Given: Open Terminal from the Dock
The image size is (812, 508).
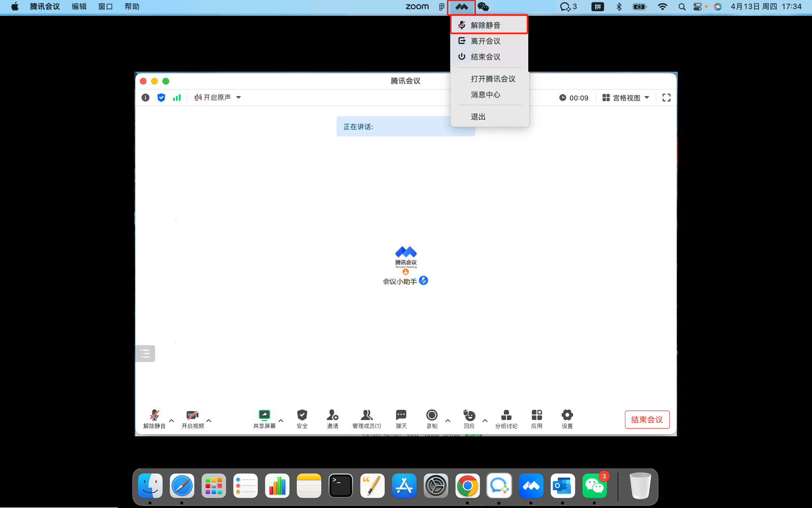Looking at the screenshot, I should tap(341, 486).
